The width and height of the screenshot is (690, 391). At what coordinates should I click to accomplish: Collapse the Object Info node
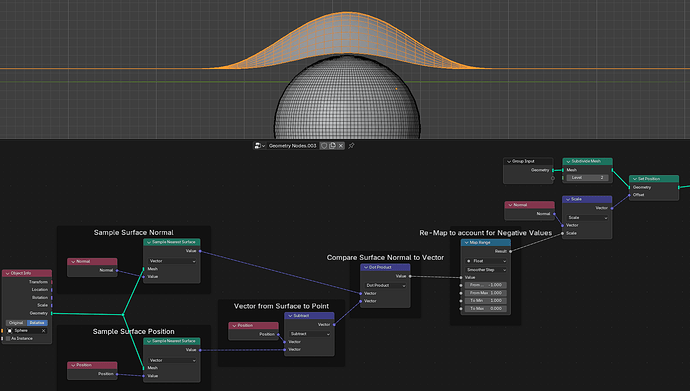click(x=7, y=274)
